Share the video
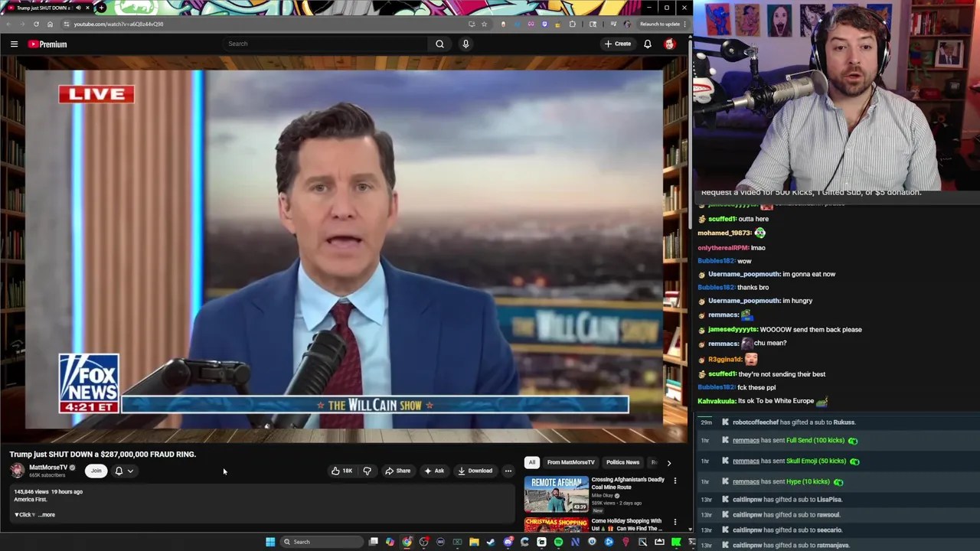Image resolution: width=980 pixels, height=551 pixels. pyautogui.click(x=398, y=471)
